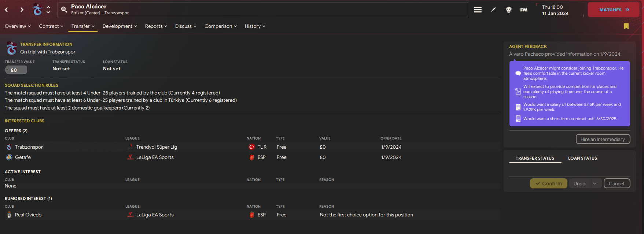Viewport: 644px width, 234px height.
Task: Click Spain badge in Real Oviedo row
Action: click(x=252, y=215)
